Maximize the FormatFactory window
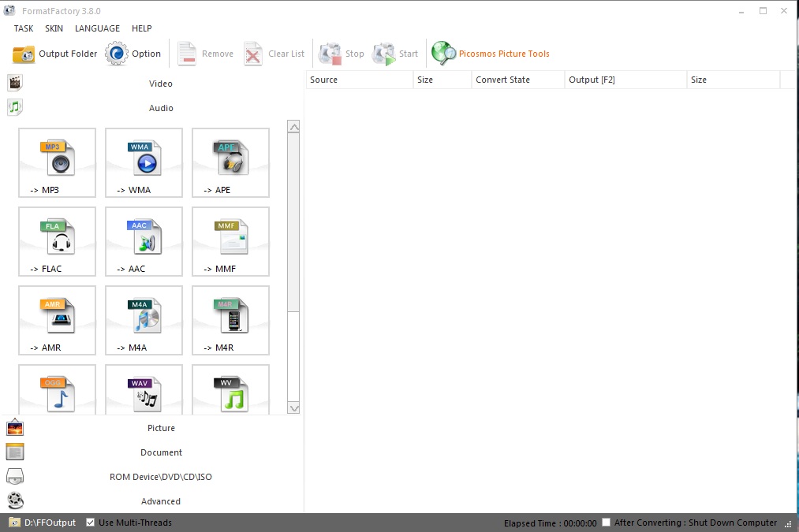The image size is (799, 532). [763, 11]
